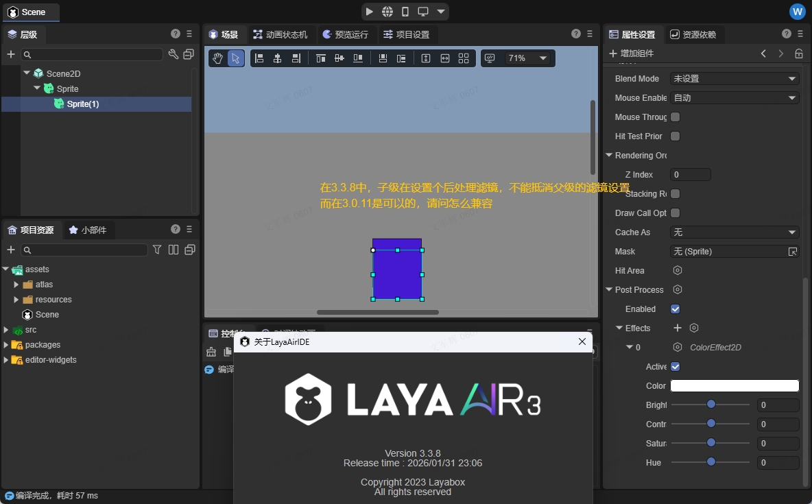The height and width of the screenshot is (504, 812).
Task: Select the Sprite(1) node in hierarchy
Action: tap(83, 104)
